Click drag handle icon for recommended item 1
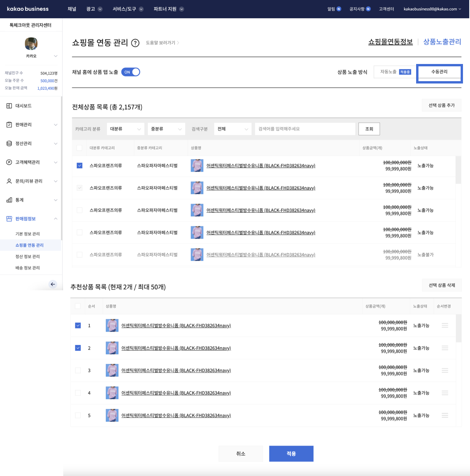 [445, 325]
